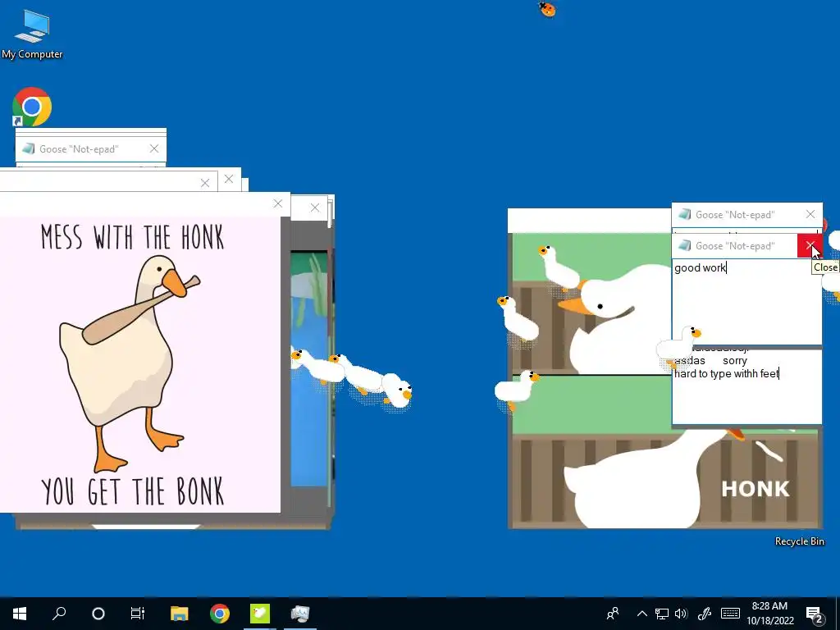Click the 'good work' text area
Viewport: 840px width, 630px height.
(746, 303)
